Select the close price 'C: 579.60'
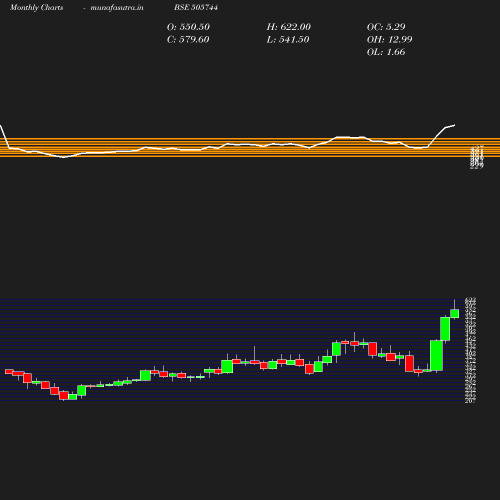This screenshot has height=500, width=500. [x=188, y=40]
